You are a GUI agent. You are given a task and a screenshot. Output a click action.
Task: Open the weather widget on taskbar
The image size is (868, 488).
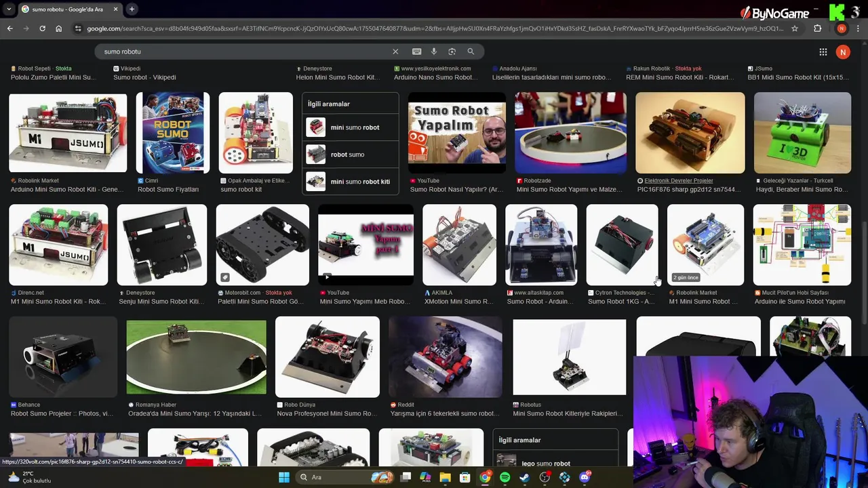tap(28, 477)
